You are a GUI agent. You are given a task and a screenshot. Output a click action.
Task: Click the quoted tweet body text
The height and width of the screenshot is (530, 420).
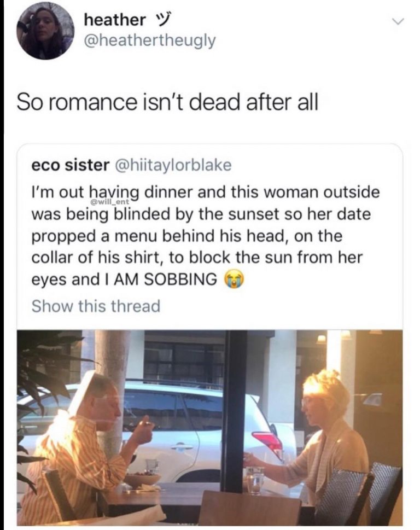206,236
